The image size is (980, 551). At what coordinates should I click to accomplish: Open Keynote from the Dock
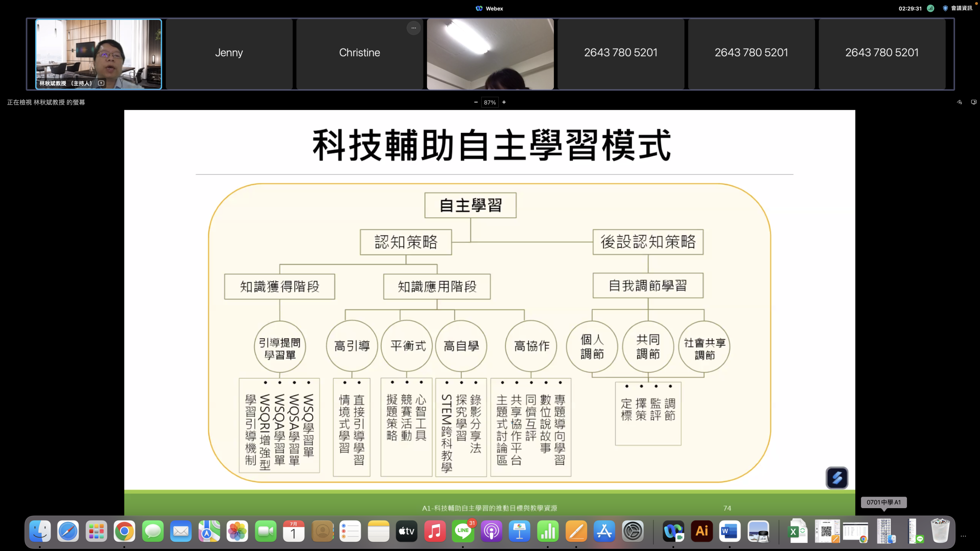tap(519, 531)
